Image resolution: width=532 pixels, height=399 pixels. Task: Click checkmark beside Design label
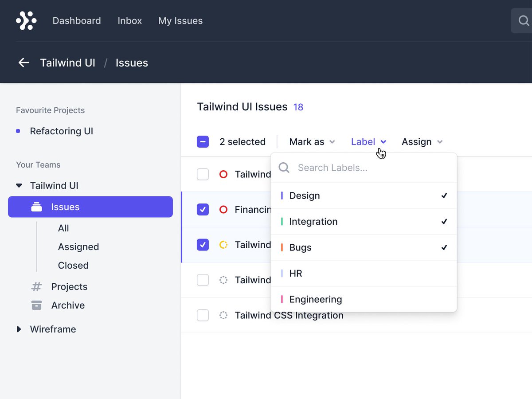coord(444,196)
